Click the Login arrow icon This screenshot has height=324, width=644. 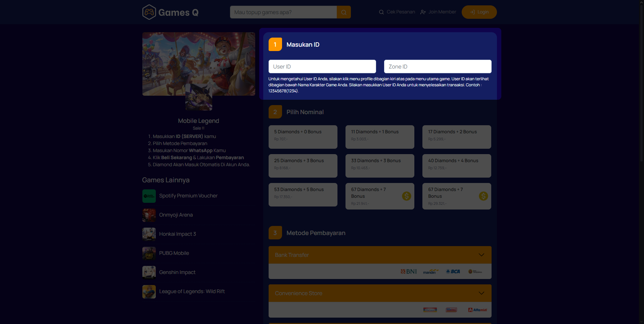pos(473,12)
